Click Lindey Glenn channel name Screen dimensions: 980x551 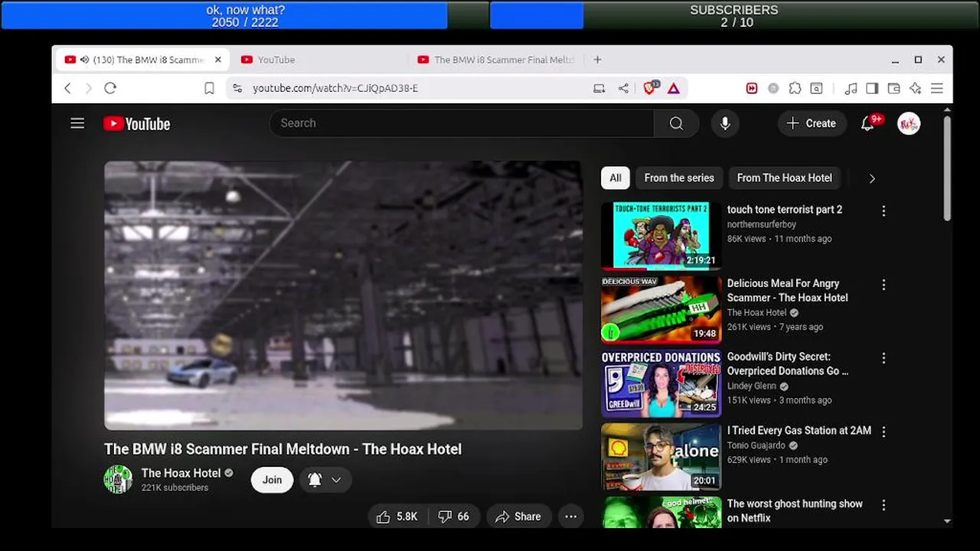751,386
